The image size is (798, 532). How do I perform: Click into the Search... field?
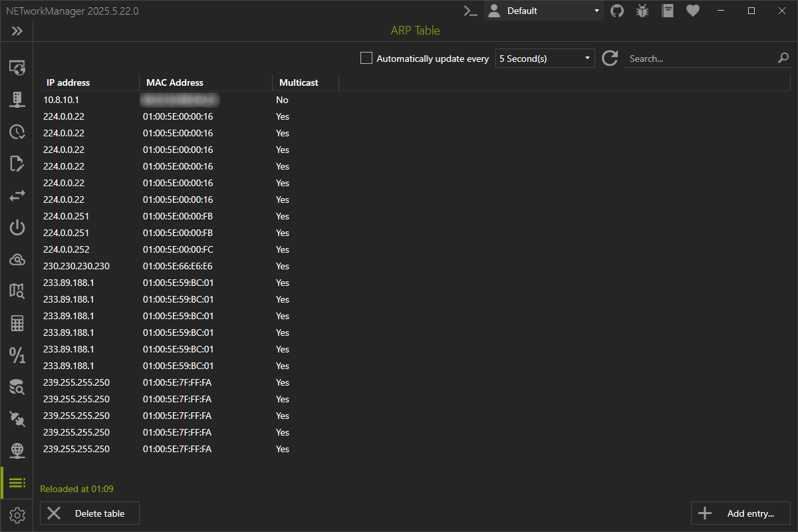point(698,59)
